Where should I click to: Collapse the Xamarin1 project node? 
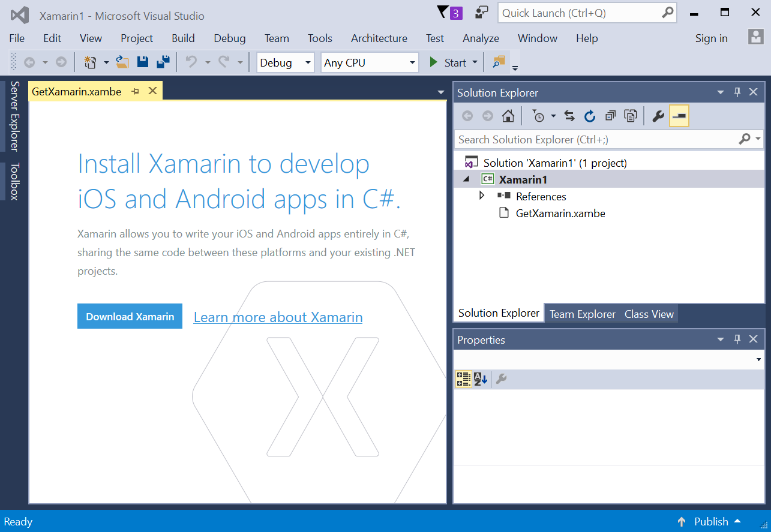tap(467, 179)
